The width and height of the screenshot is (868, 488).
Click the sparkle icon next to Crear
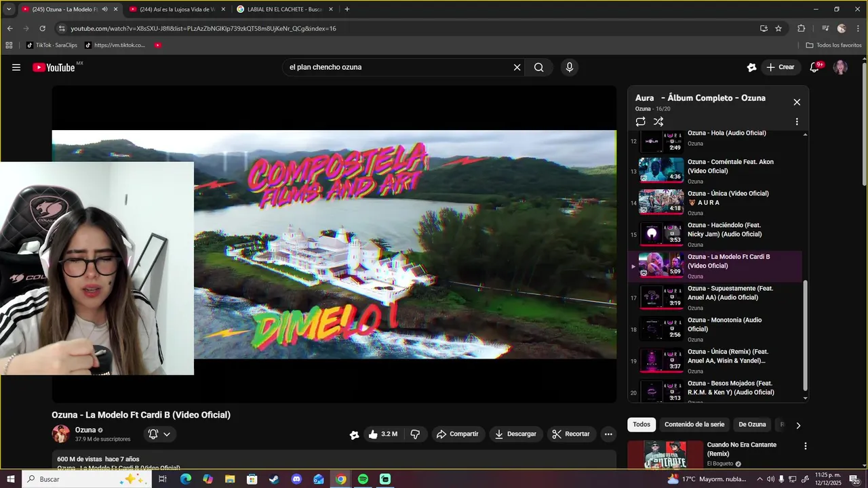pos(751,67)
